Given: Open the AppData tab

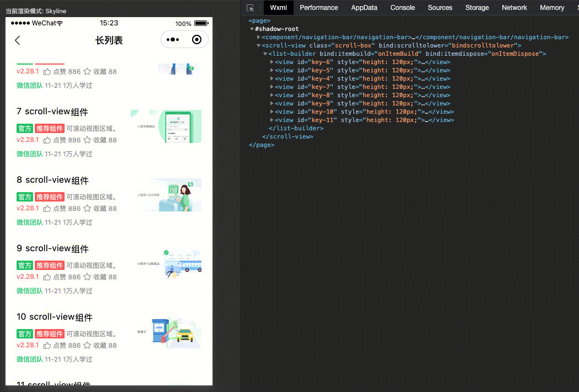Looking at the screenshot, I should coord(364,8).
